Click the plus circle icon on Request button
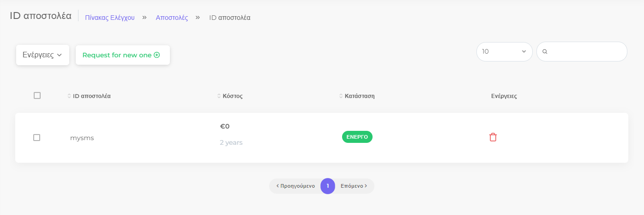Image resolution: width=644 pixels, height=215 pixels. pos(156,55)
